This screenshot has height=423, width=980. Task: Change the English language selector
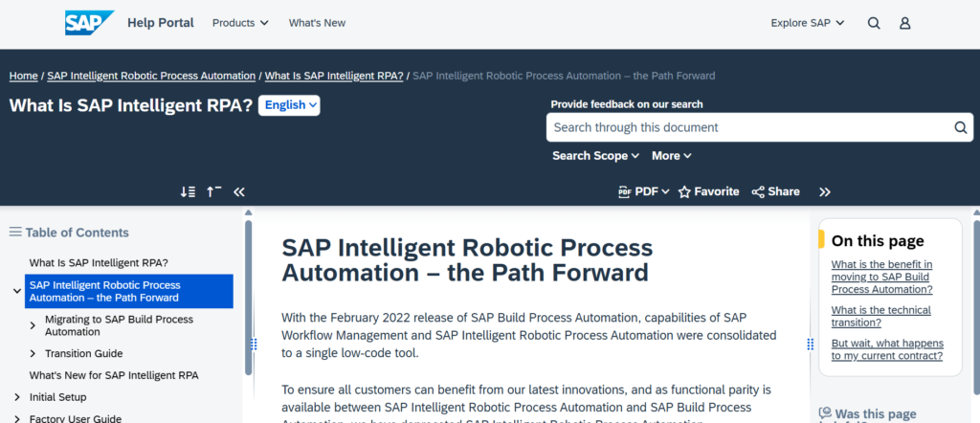(289, 105)
